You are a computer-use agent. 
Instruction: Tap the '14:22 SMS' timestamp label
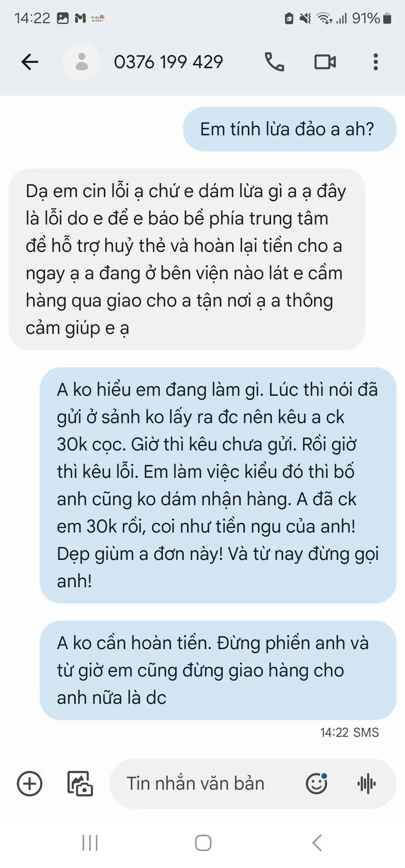(349, 732)
